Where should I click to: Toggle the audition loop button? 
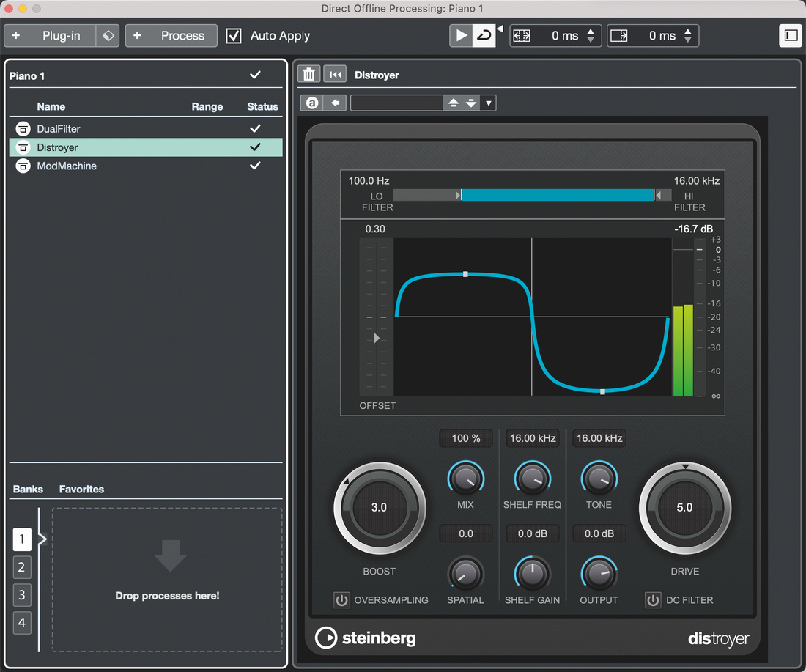(x=484, y=35)
